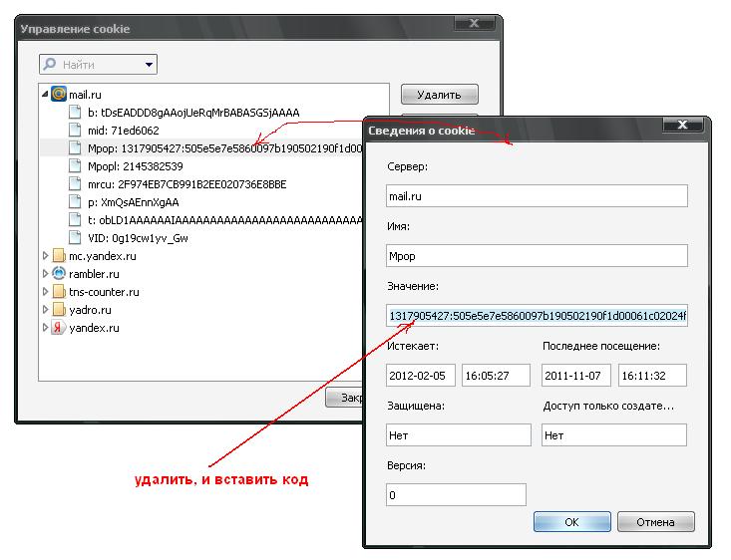Screen dimensions: 731x560
Task: Click the mail.ru site icon in cookie tree
Action: 58,94
